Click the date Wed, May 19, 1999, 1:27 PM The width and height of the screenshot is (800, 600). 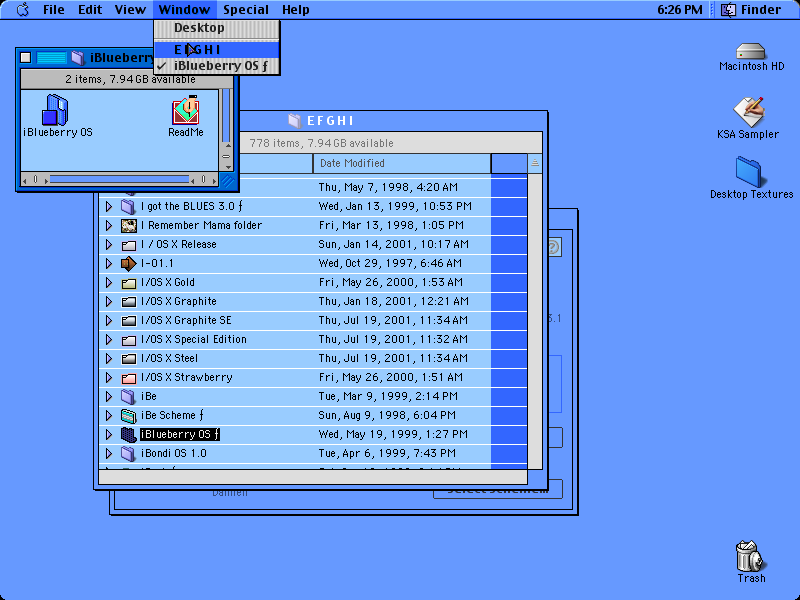pyautogui.click(x=393, y=434)
